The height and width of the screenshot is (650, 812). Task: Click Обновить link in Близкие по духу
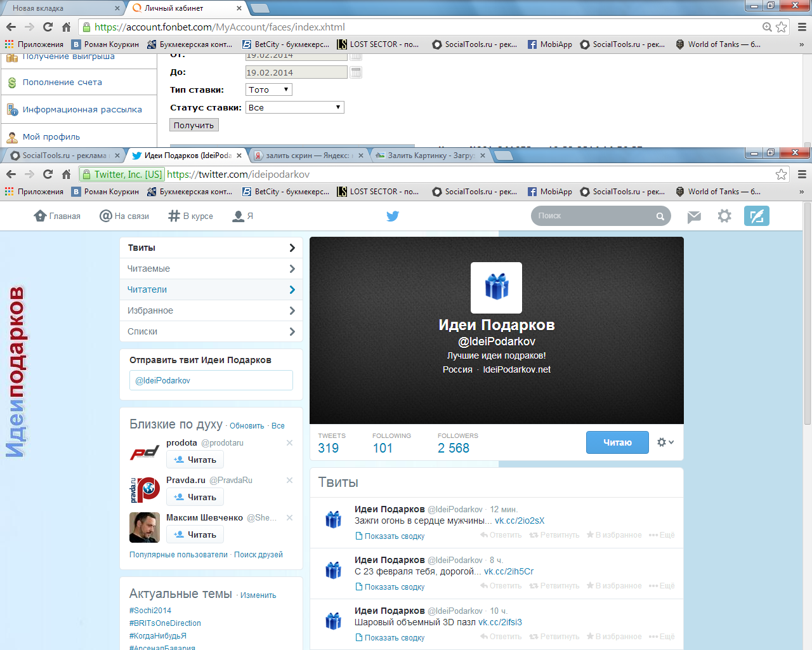(x=247, y=426)
